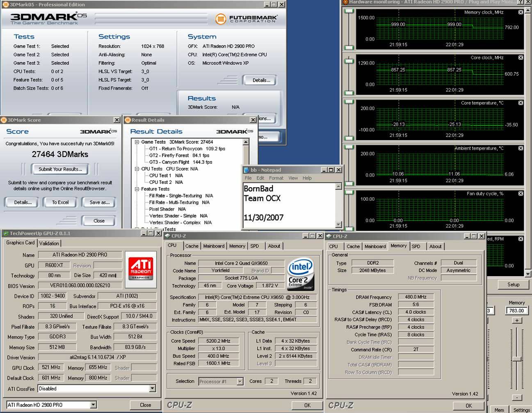Select the GT3 - Canyon Flight row

pyautogui.click(x=180, y=162)
